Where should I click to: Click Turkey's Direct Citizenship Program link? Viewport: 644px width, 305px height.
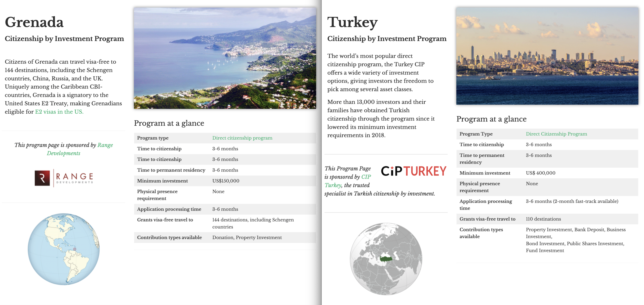click(556, 134)
